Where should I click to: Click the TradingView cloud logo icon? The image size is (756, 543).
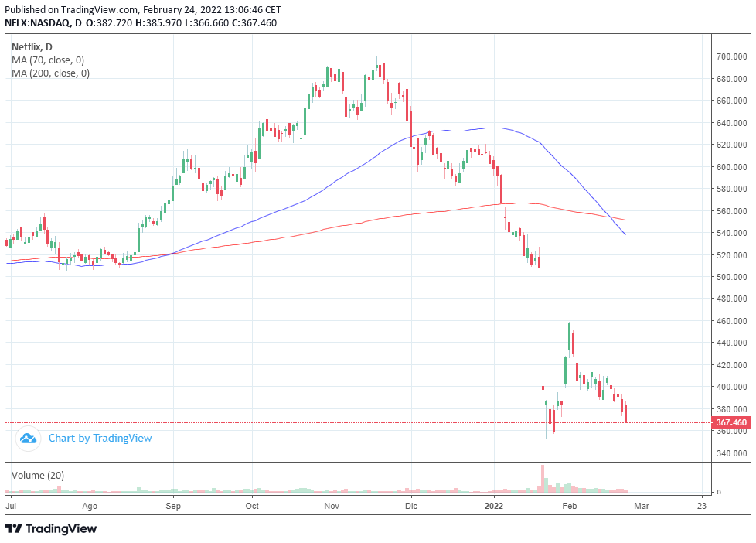pyautogui.click(x=28, y=439)
